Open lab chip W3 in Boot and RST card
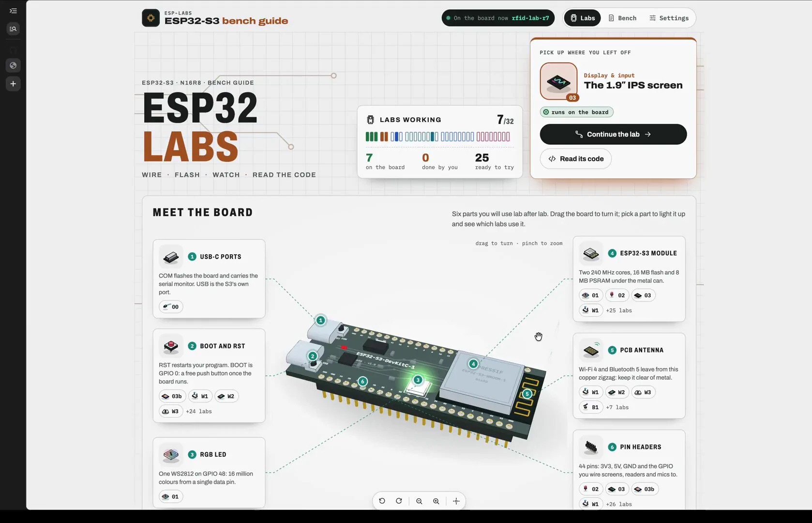Screen dimensions: 812x523 point(171,411)
